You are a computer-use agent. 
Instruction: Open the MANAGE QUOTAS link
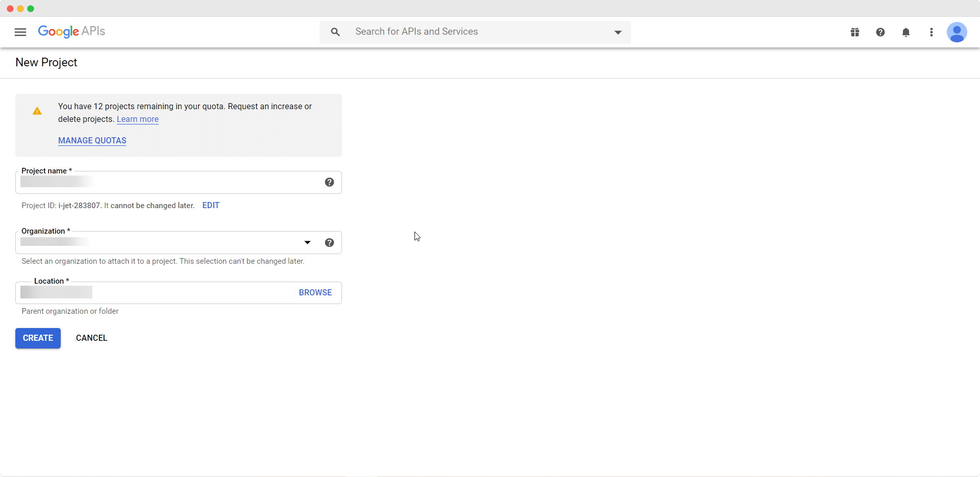[92, 140]
